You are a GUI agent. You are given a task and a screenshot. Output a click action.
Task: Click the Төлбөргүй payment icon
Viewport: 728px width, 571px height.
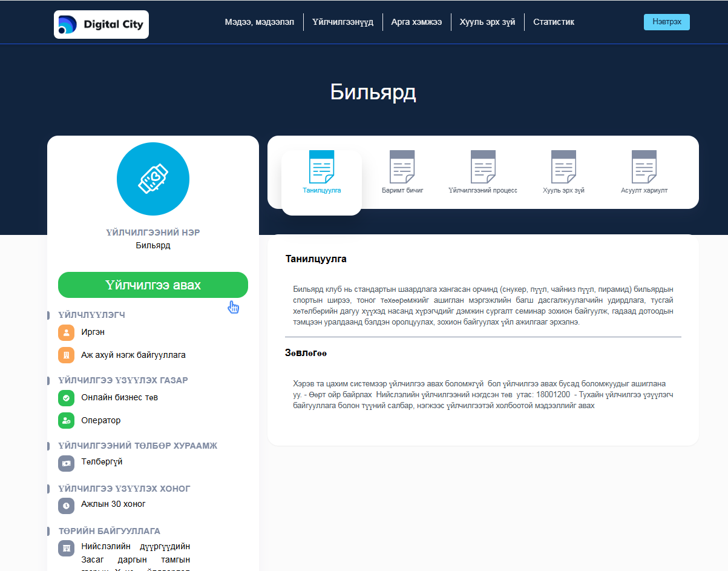click(66, 463)
